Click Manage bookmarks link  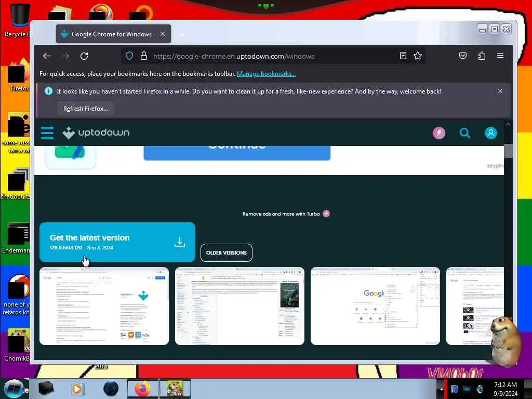[x=267, y=74]
